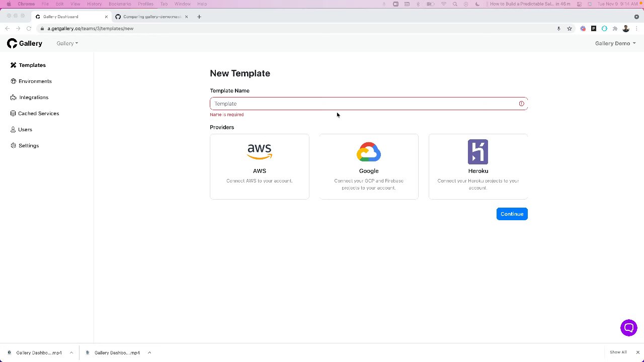The width and height of the screenshot is (644, 362).
Task: Open the colorful burst extension icon
Action: (583, 29)
